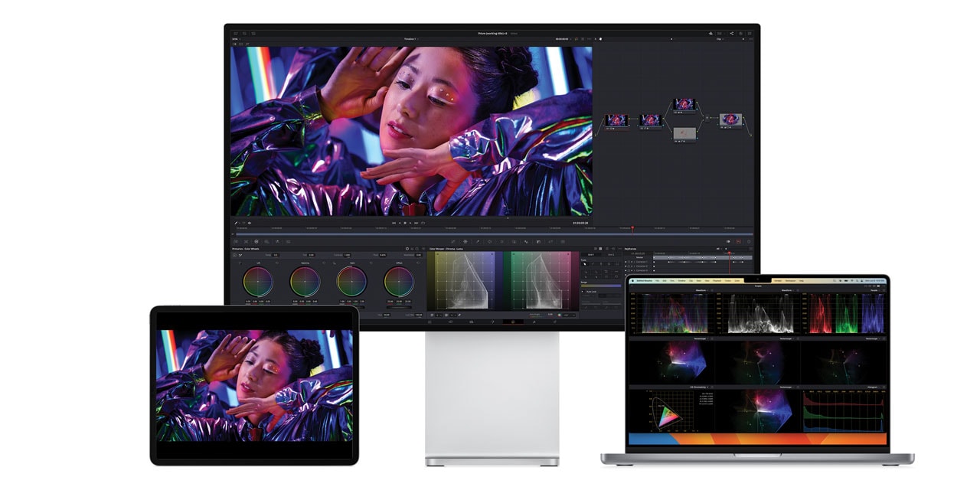Click the Deliver page icon at the bottom
The image size is (980, 490).
coord(553,320)
